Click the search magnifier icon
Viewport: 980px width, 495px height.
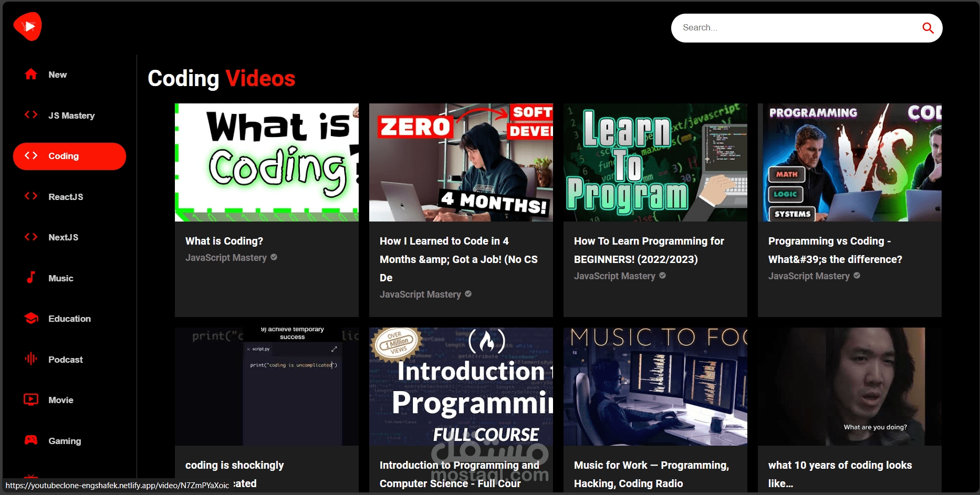(x=927, y=28)
